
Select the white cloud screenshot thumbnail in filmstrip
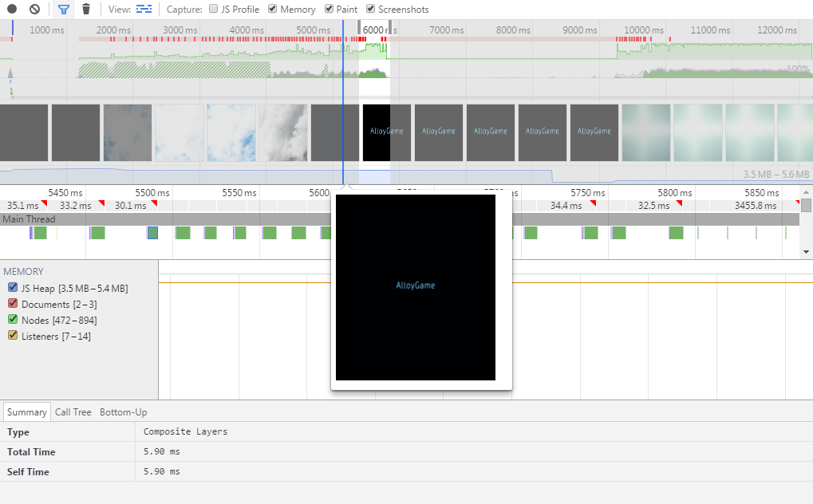180,133
